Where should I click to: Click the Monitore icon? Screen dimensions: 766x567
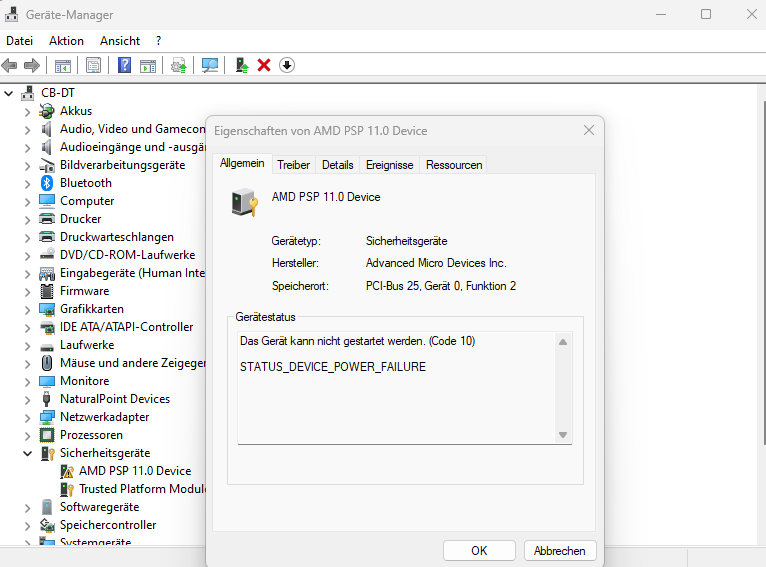47,381
